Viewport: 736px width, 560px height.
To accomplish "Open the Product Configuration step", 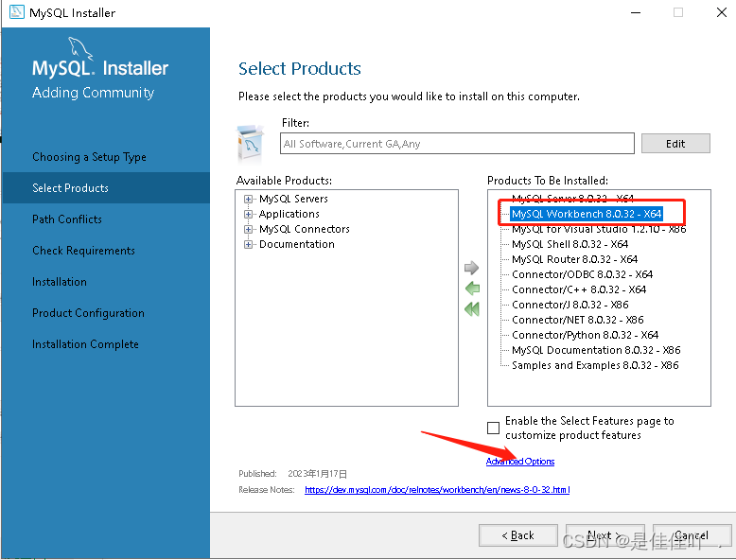I will 88,313.
